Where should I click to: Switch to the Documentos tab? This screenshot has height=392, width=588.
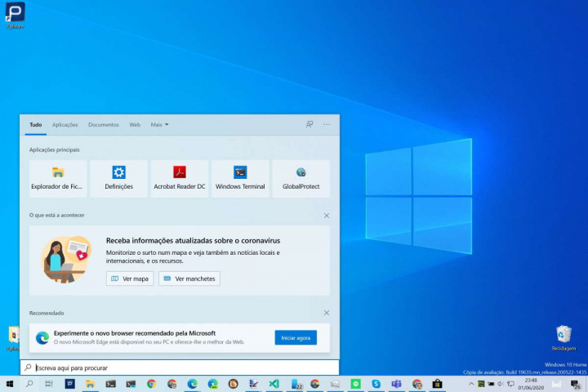coord(104,125)
